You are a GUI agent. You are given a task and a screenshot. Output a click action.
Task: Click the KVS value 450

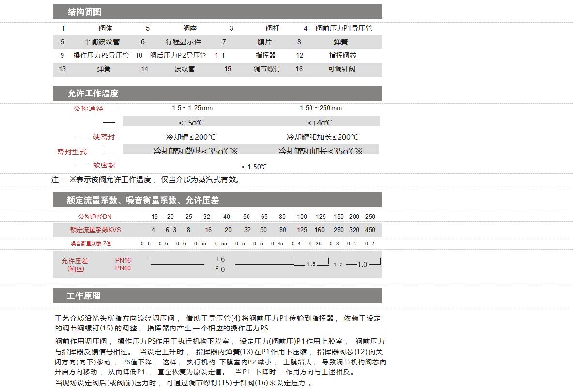(x=370, y=230)
